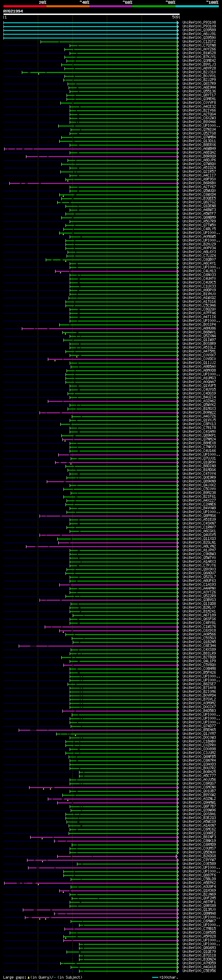Viewport: 222px width, 980px height.
Task: Select hit label UniRef100_C6WXD4
Action: pyautogui.click(x=199, y=194)
